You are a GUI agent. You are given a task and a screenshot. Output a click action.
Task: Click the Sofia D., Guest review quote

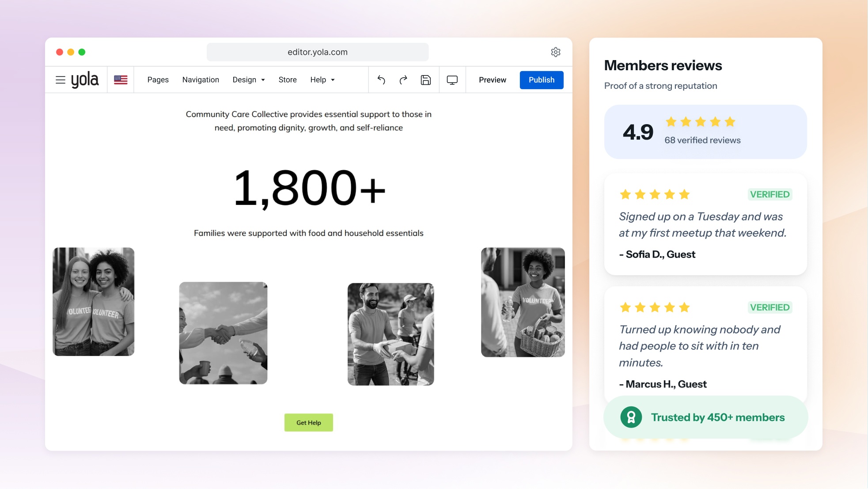(x=703, y=225)
